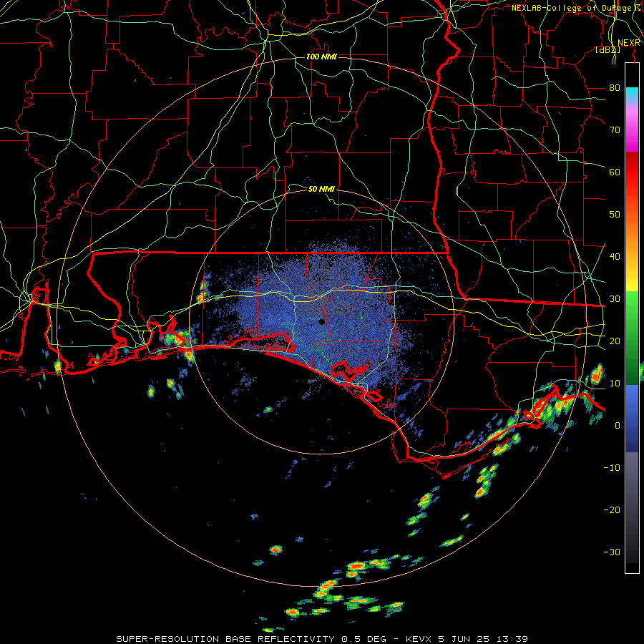Click the black radar site dot at center
The image size is (644, 644).
[x=321, y=321]
